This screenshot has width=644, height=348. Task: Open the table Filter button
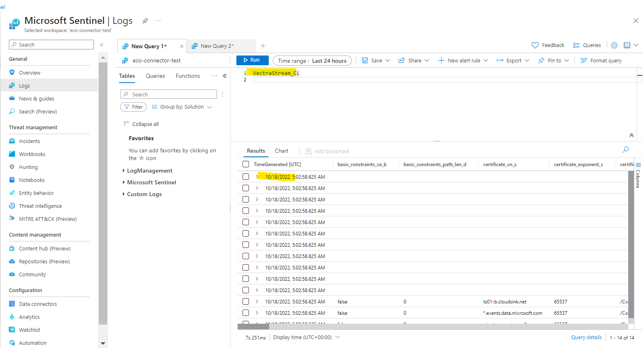[134, 107]
